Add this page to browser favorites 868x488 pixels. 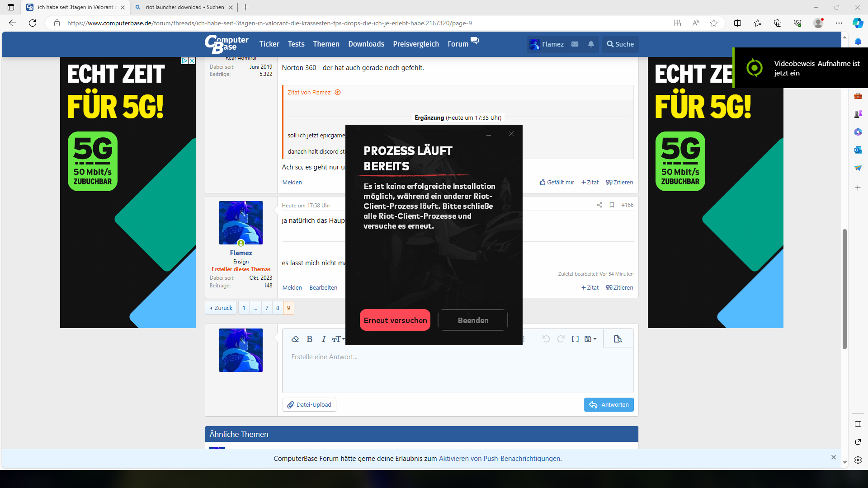[714, 23]
